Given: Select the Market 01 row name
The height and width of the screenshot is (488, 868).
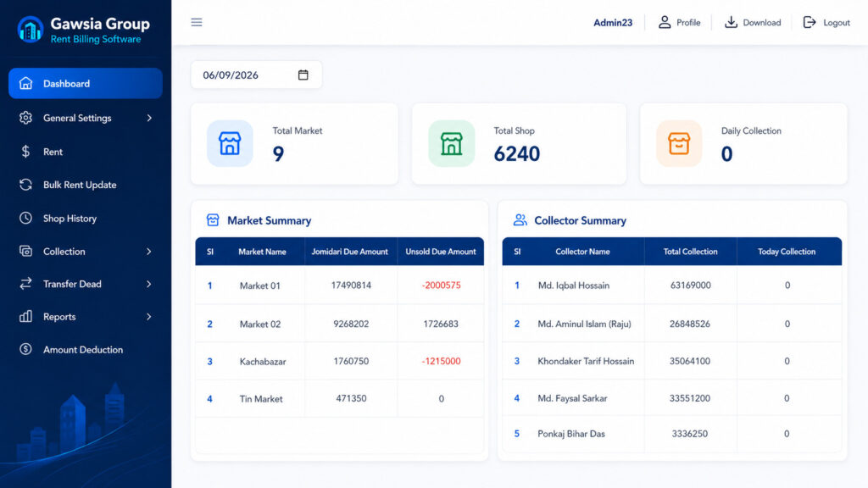Looking at the screenshot, I should click(259, 286).
